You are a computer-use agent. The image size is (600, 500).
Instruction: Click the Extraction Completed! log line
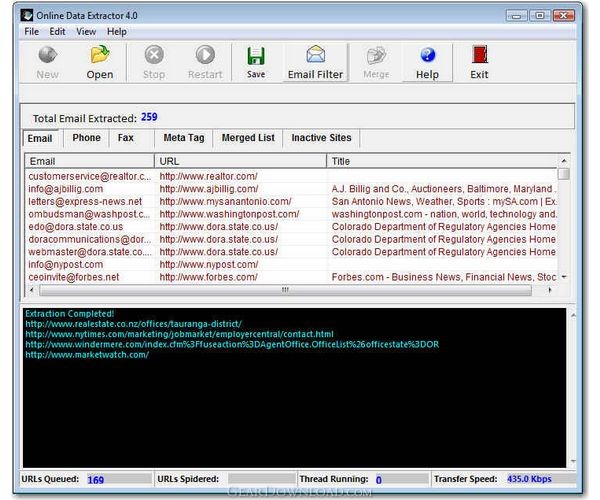click(70, 314)
